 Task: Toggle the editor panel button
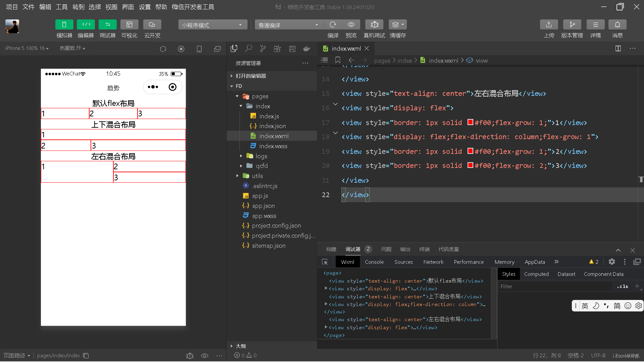(86, 24)
